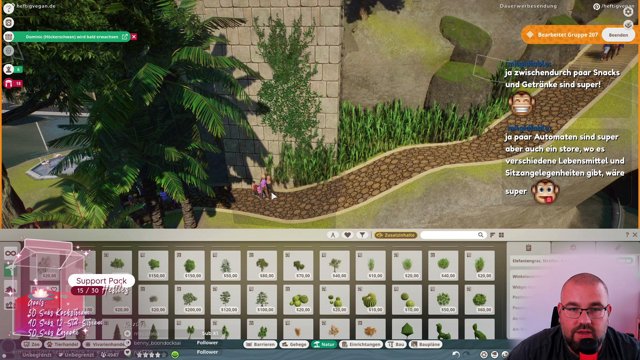This screenshot has height=360, width=640.
Task: Open the Baupläne tab
Action: click(x=425, y=344)
